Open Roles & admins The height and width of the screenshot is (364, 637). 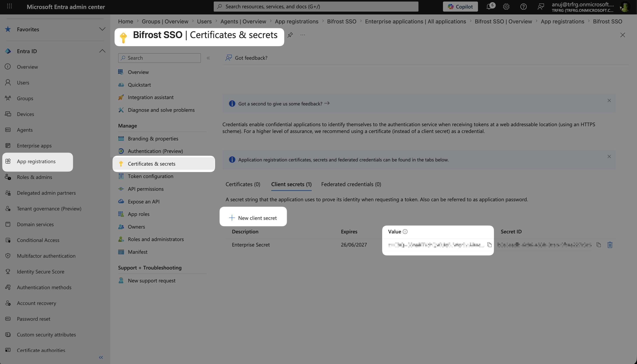point(35,177)
